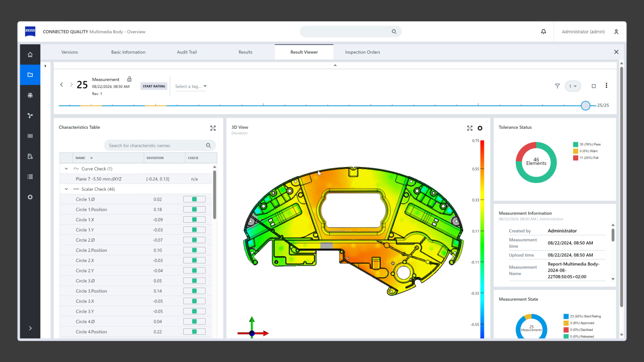The width and height of the screenshot is (644, 362).
Task: Click the notification bell icon
Action: (x=543, y=32)
